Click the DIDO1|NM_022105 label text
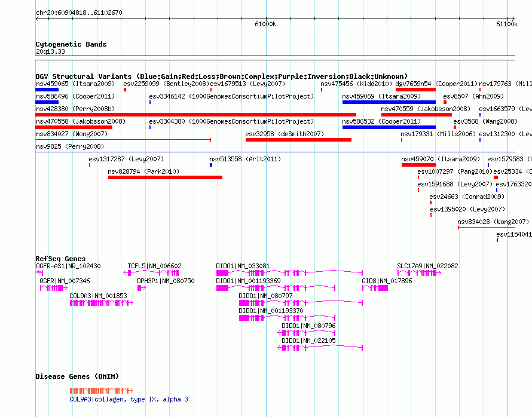Viewport: 532px width, 417px height. click(x=308, y=341)
